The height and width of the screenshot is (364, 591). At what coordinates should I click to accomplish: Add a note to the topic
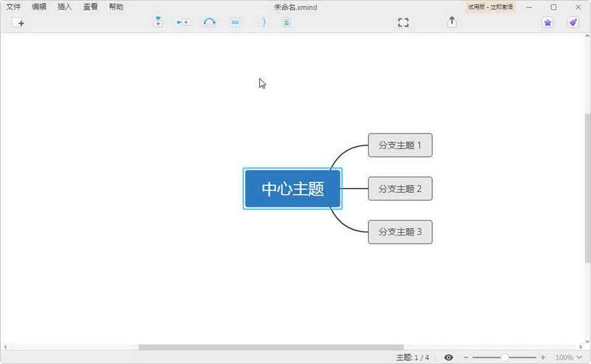287,22
